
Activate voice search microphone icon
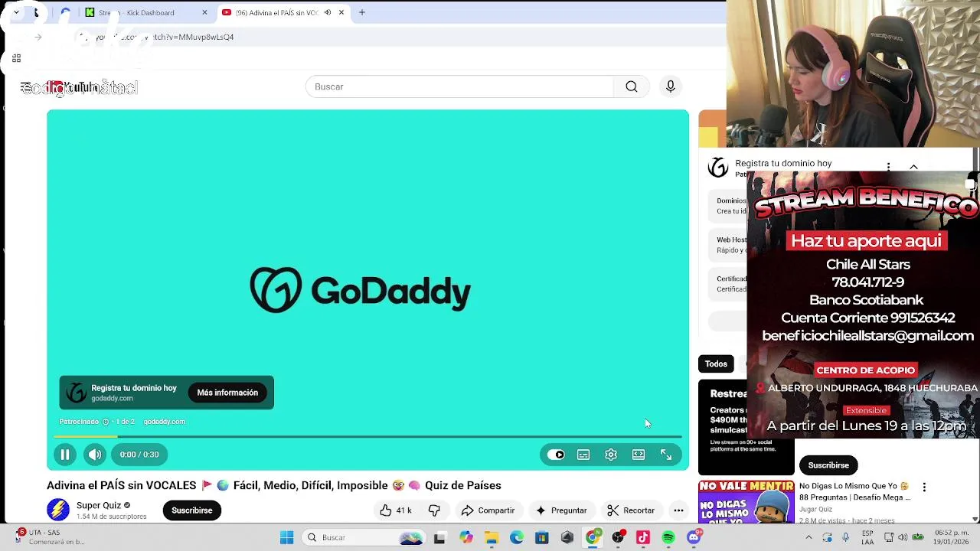pos(671,86)
